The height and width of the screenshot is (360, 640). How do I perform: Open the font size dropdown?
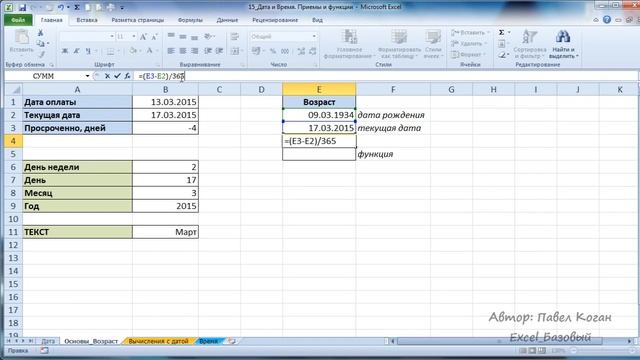pyautogui.click(x=133, y=37)
